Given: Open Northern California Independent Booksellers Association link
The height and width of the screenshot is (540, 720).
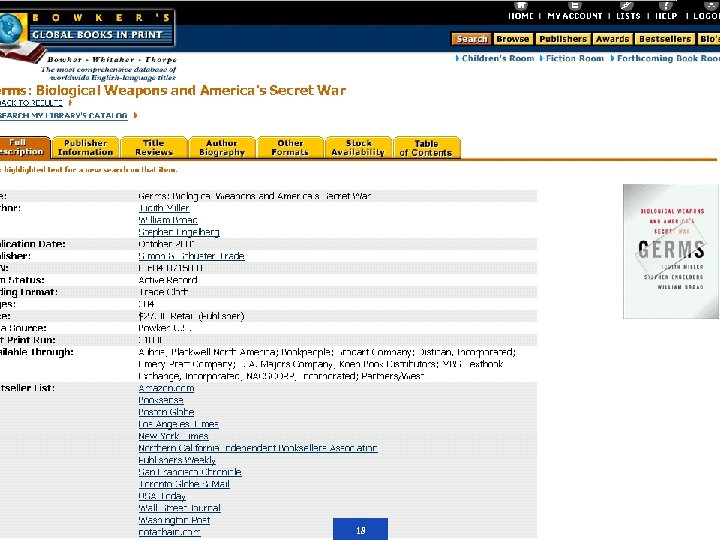Looking at the screenshot, I should coord(258,448).
